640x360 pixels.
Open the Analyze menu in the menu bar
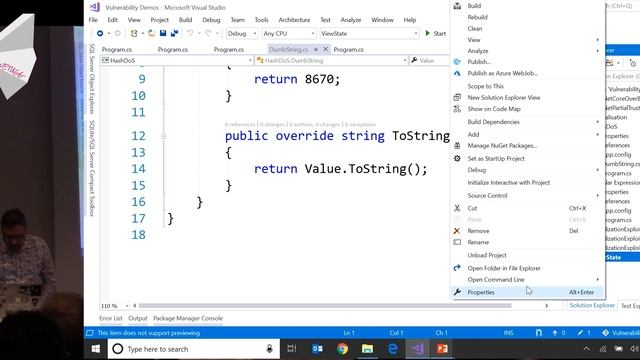pyautogui.click(x=351, y=20)
